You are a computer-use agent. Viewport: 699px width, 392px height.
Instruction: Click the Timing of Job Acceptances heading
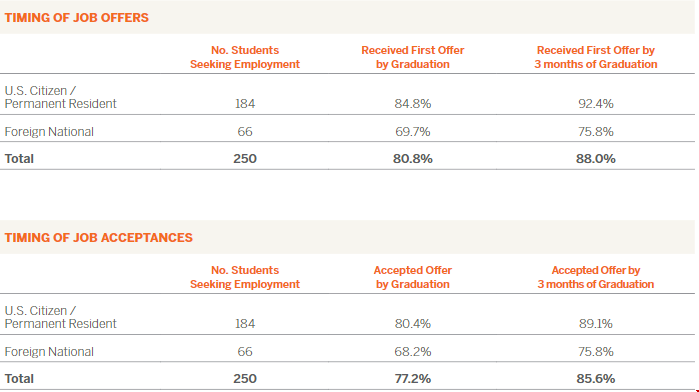(99, 238)
